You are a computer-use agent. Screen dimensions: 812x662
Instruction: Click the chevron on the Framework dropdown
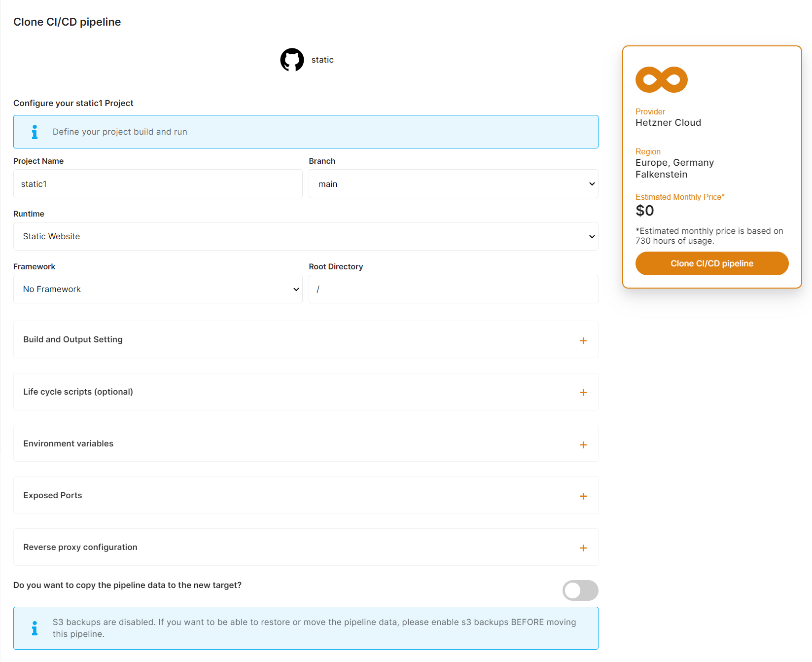[x=295, y=289]
